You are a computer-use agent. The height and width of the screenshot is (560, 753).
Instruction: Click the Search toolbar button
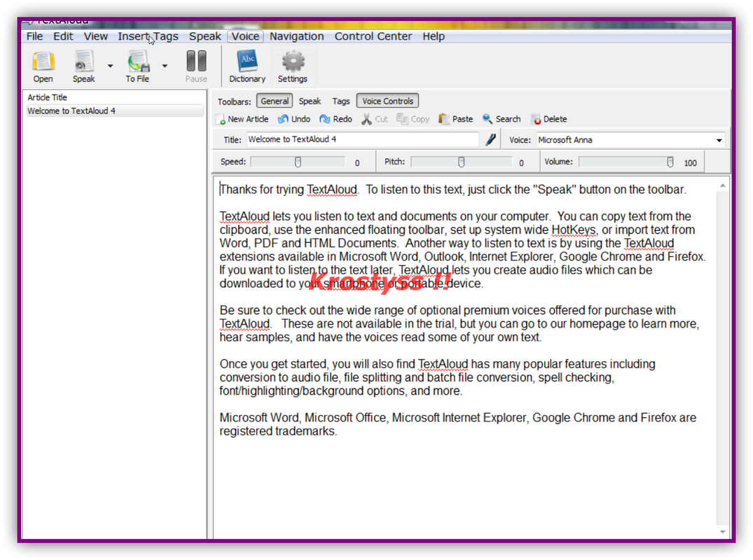point(502,119)
